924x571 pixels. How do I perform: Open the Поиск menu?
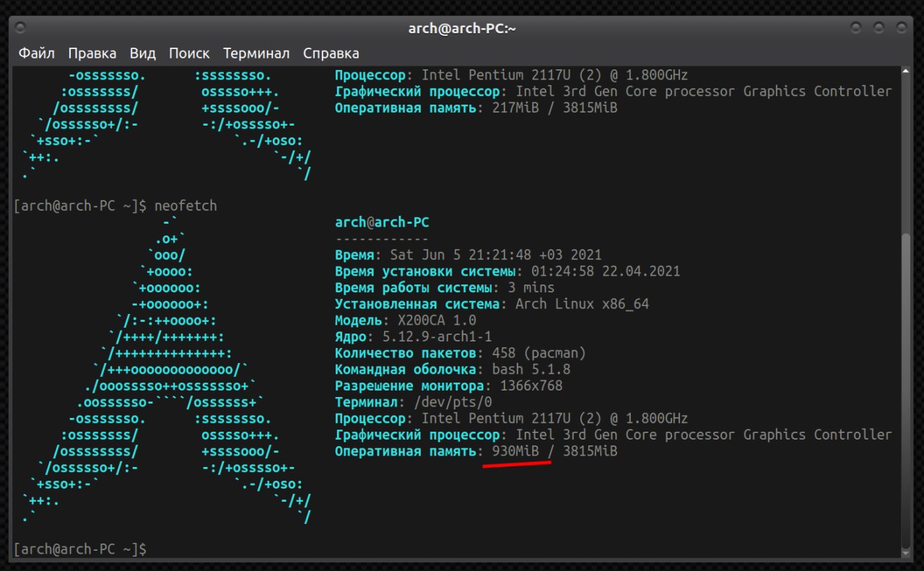(x=189, y=53)
